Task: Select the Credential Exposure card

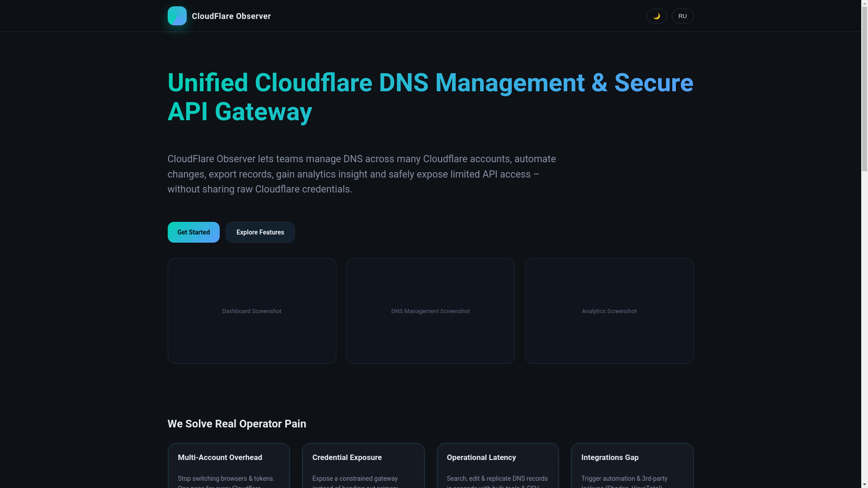Action: pos(363,465)
